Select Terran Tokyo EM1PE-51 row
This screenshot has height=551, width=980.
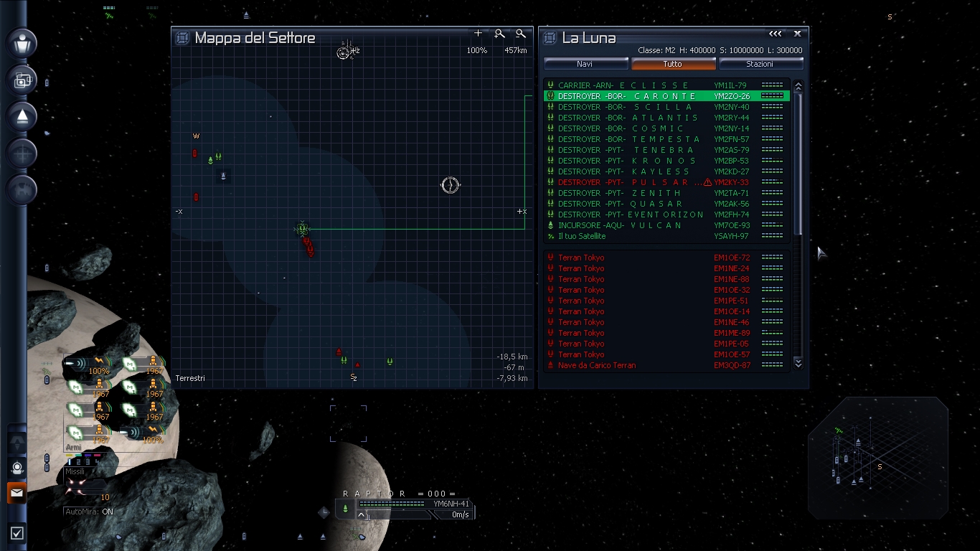666,301
